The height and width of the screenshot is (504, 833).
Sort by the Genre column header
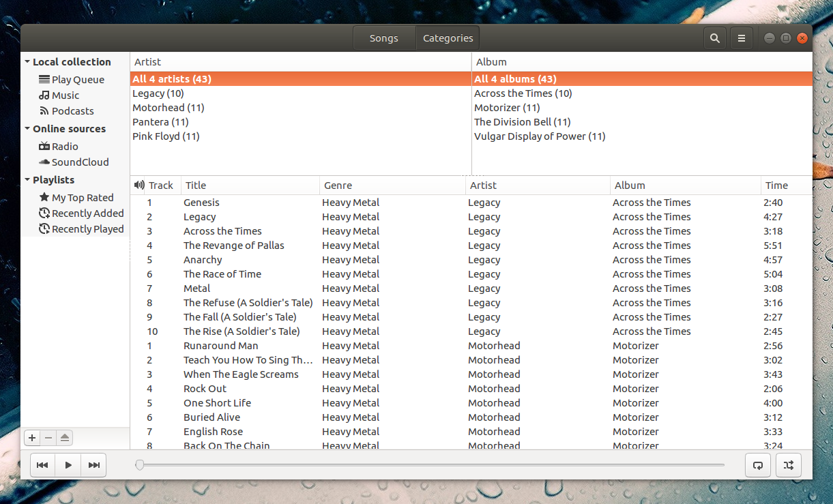(392, 186)
